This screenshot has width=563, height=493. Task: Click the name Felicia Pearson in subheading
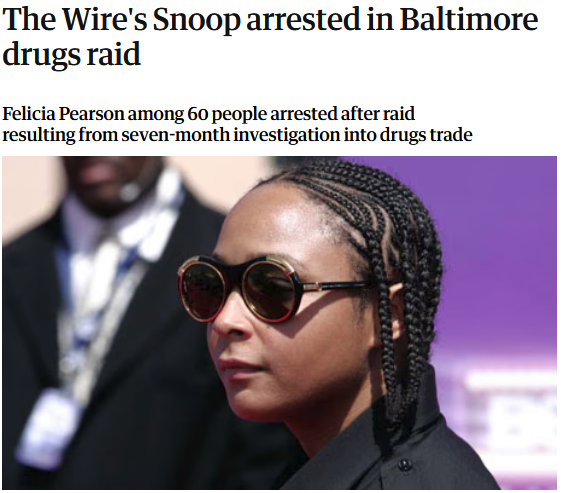point(63,114)
